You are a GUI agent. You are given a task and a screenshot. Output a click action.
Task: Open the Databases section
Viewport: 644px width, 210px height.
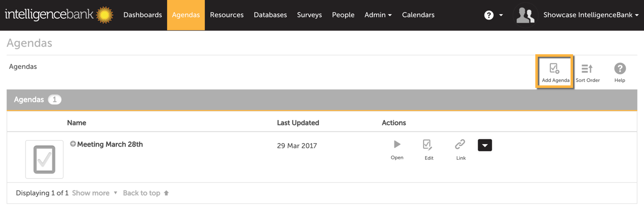(270, 15)
